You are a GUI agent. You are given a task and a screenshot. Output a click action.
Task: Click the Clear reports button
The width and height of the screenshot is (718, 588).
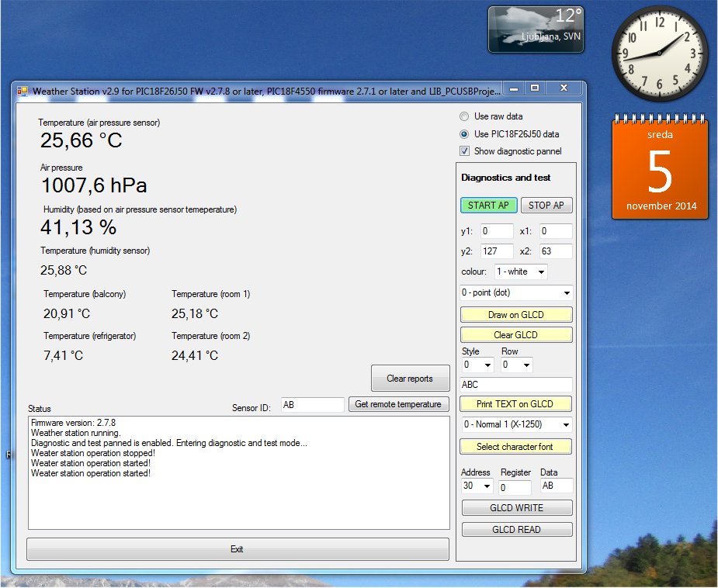[x=410, y=379]
